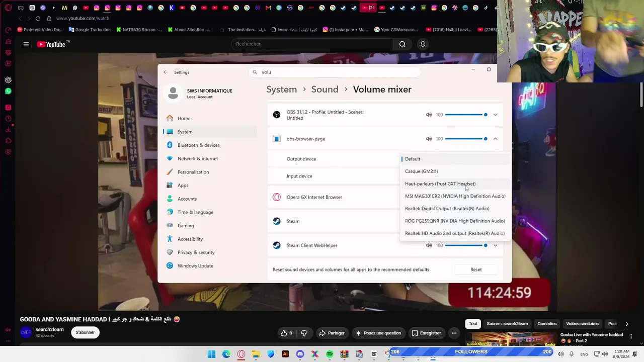Save the video with Enregistrer
Viewport: 644px width, 362px height.
pos(426,333)
